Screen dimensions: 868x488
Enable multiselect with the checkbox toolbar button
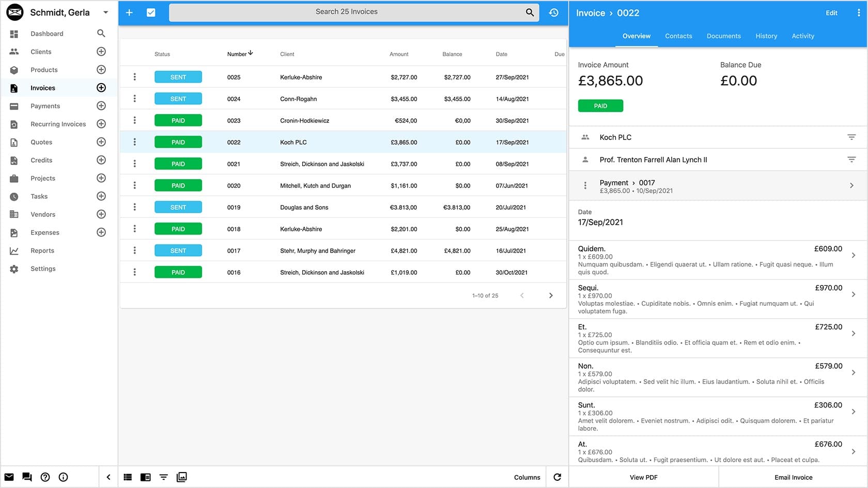(x=151, y=12)
